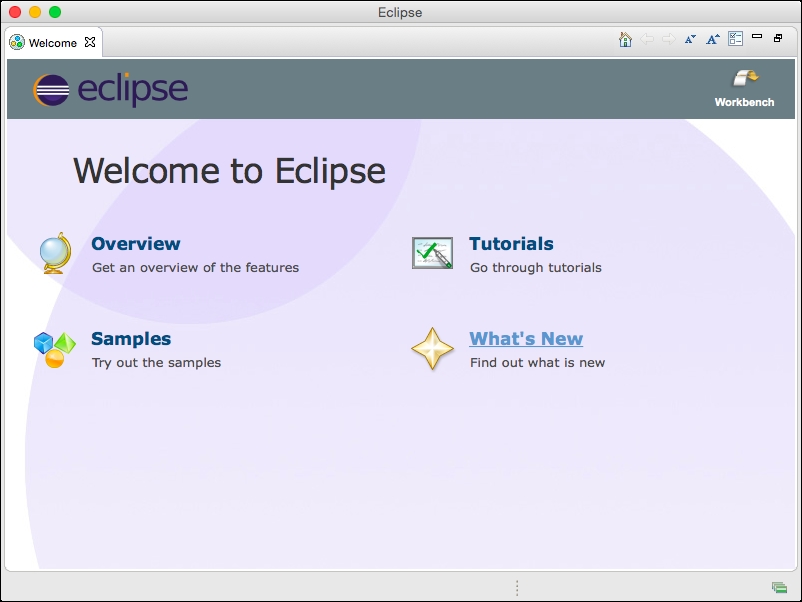Click the Tutorials checkmark icon
Image resolution: width=802 pixels, height=602 pixels.
[432, 253]
